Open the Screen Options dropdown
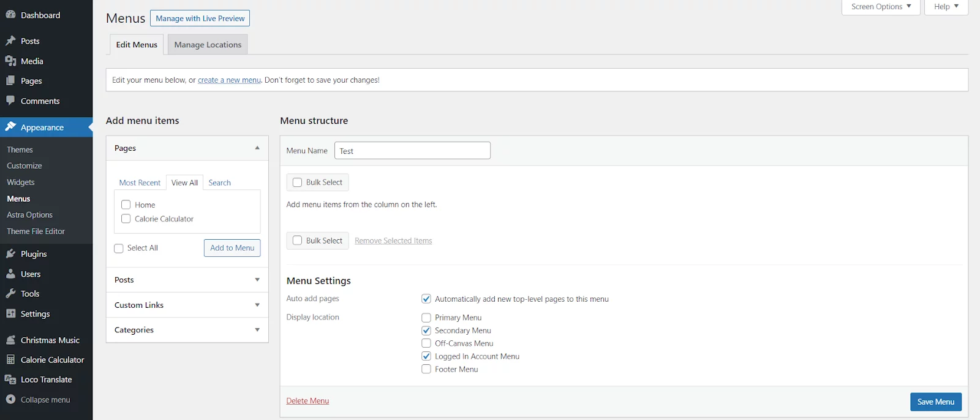The image size is (980, 420). click(881, 7)
